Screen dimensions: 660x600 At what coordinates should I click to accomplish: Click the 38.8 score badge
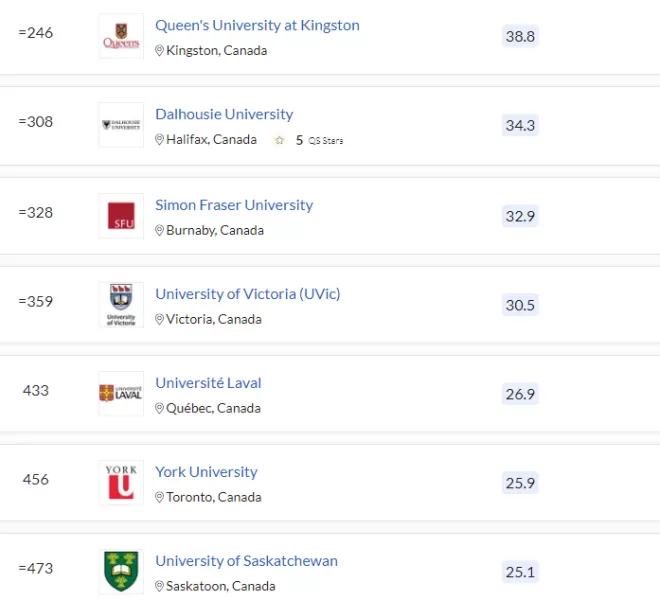(520, 36)
